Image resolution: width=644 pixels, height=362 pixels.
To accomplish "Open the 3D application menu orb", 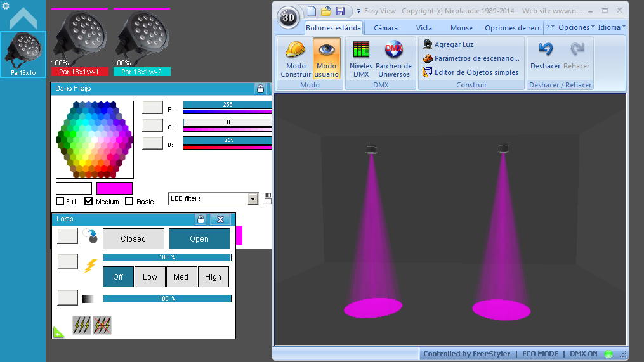I will [x=288, y=17].
